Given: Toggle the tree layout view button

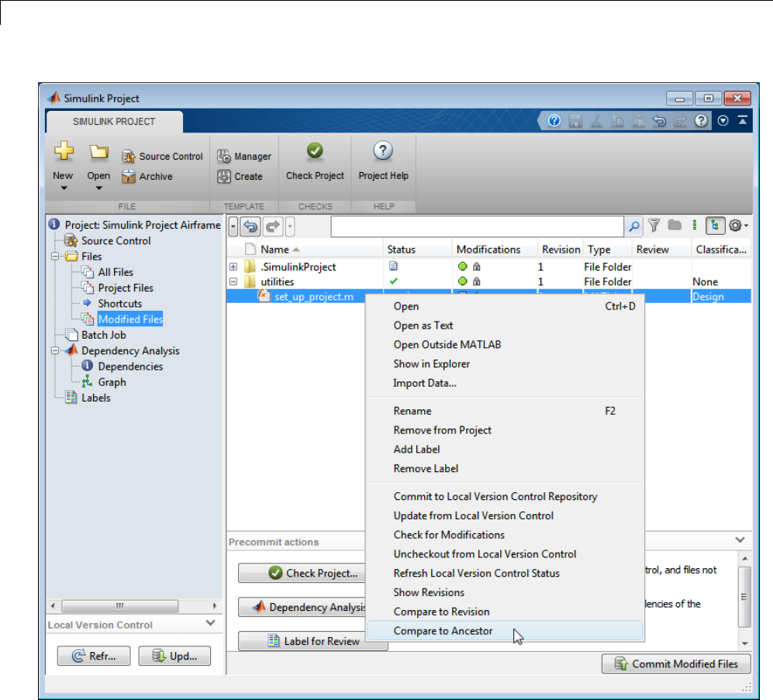Looking at the screenshot, I should [715, 226].
